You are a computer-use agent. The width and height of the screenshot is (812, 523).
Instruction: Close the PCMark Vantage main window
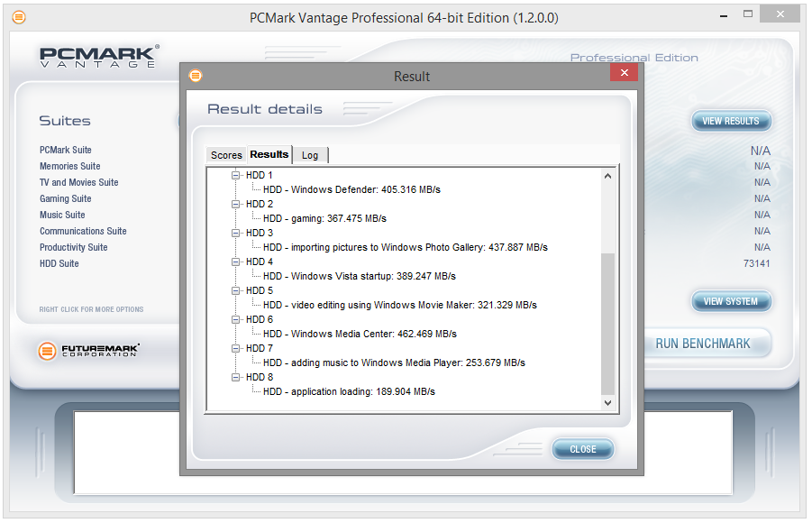(780, 14)
